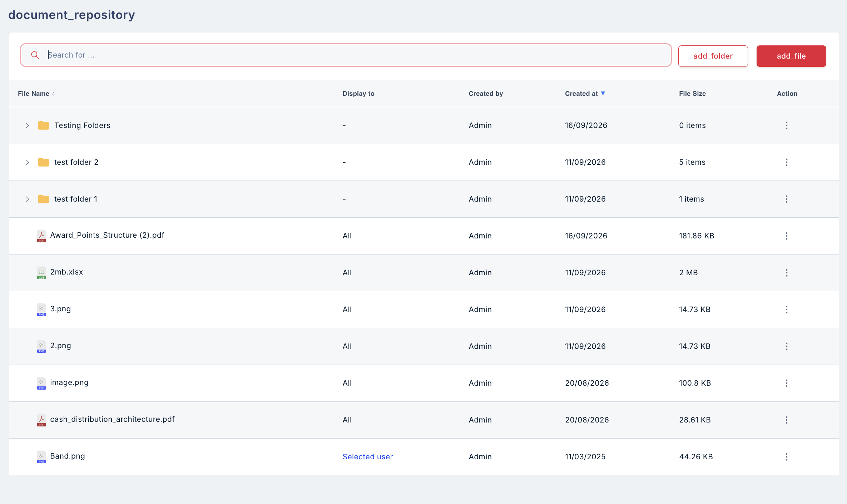Open the 3.png file name
Viewport: 847px width, 504px height.
[60, 309]
